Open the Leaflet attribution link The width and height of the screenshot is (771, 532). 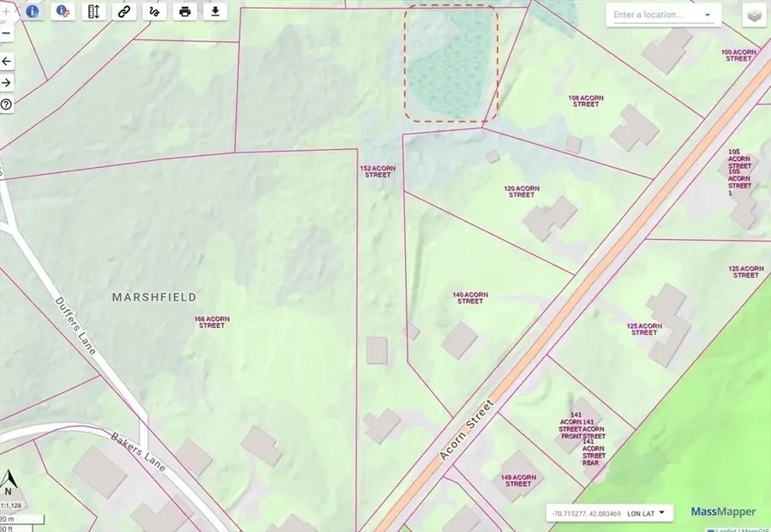(726, 529)
